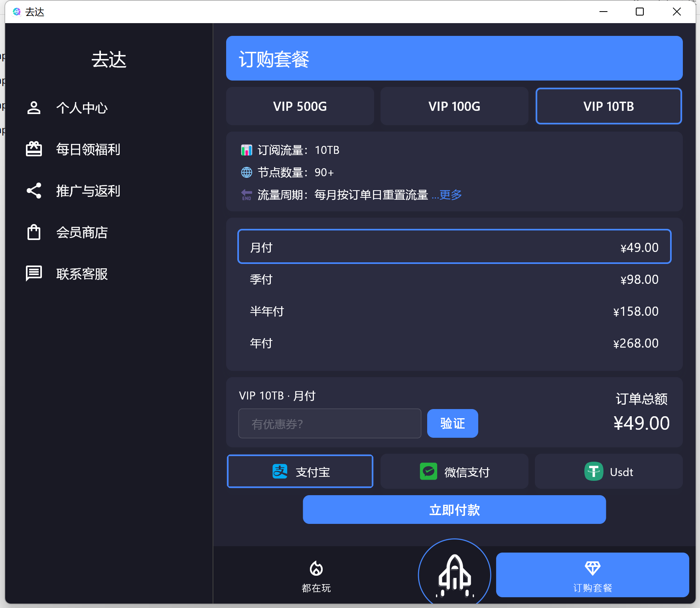This screenshot has width=700, height=608.
Task: Select the VIP 10TB plan tab
Action: (609, 106)
